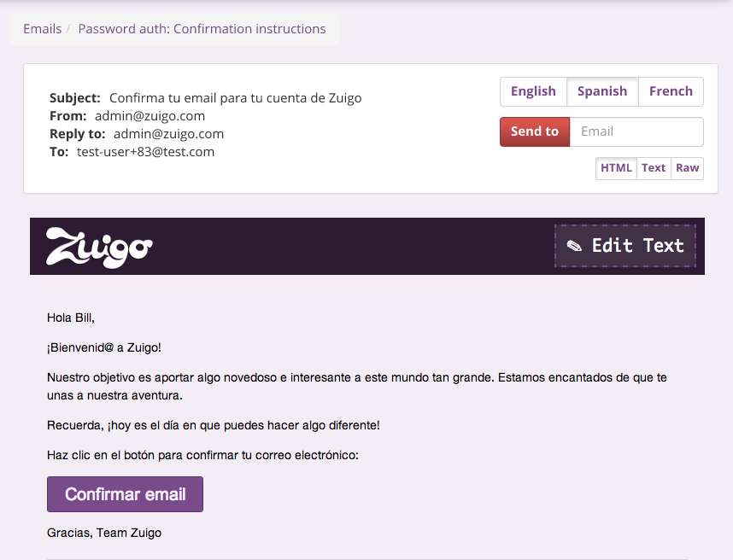
Task: Click the red Send to button
Action: (535, 131)
